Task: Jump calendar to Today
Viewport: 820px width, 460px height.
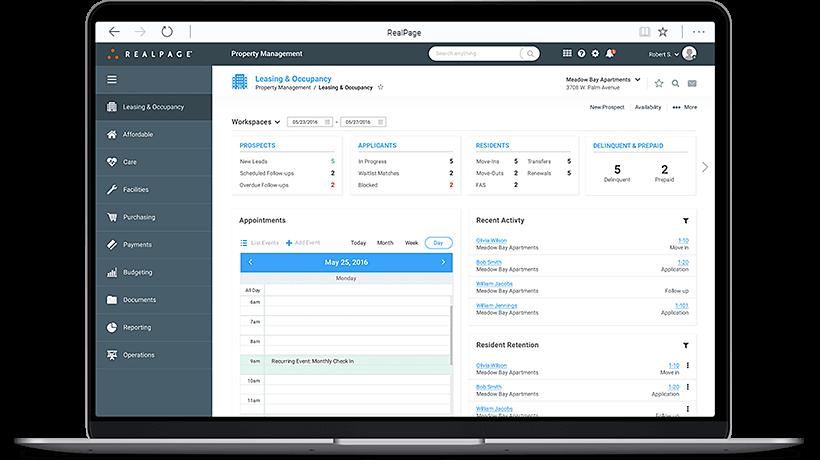Action: (358, 243)
